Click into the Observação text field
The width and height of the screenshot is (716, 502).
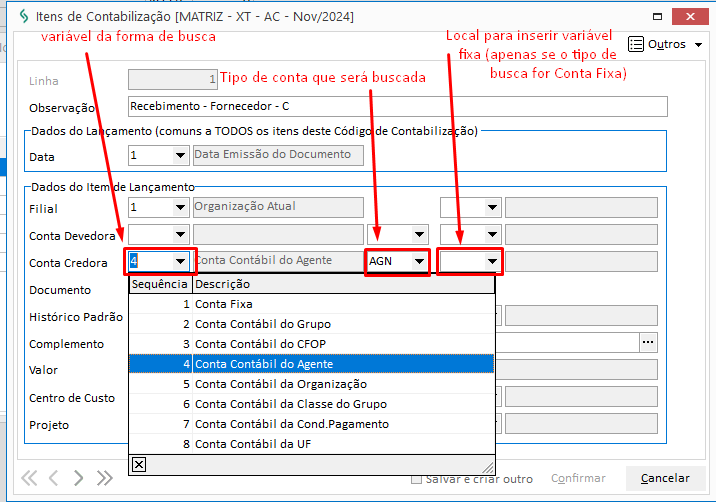pos(397,106)
